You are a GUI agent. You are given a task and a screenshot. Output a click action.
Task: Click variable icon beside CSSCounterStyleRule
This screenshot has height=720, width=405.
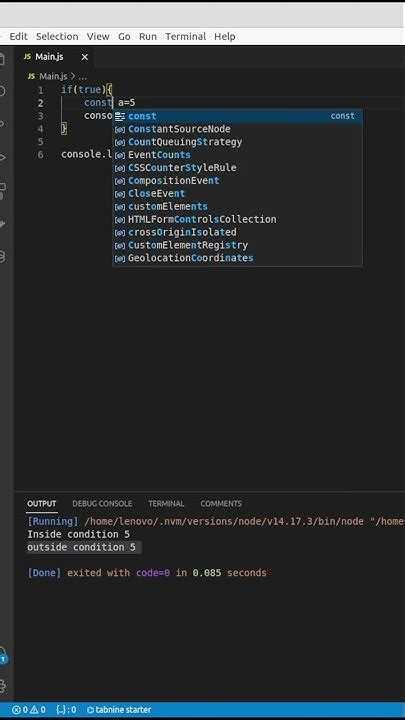pyautogui.click(x=120, y=168)
